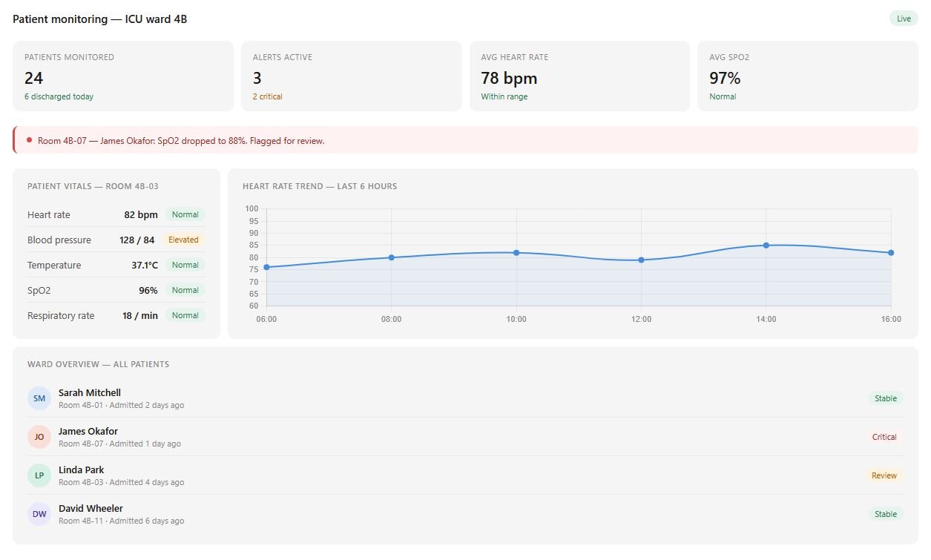Screen dimensions: 931x560
Task: Click the chart data point at 14:00
Action: [x=766, y=246]
